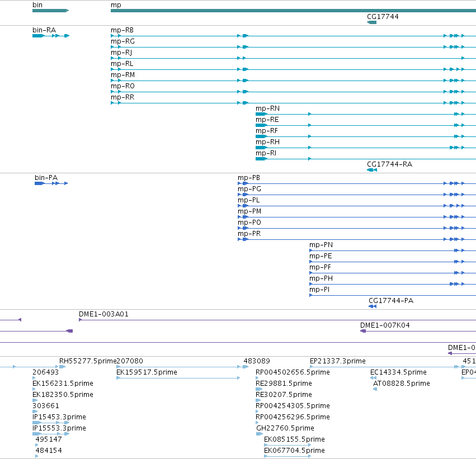Select protein mp-PL
Image resolution: width=476 pixels, height=459 pixels.
pos(248,200)
